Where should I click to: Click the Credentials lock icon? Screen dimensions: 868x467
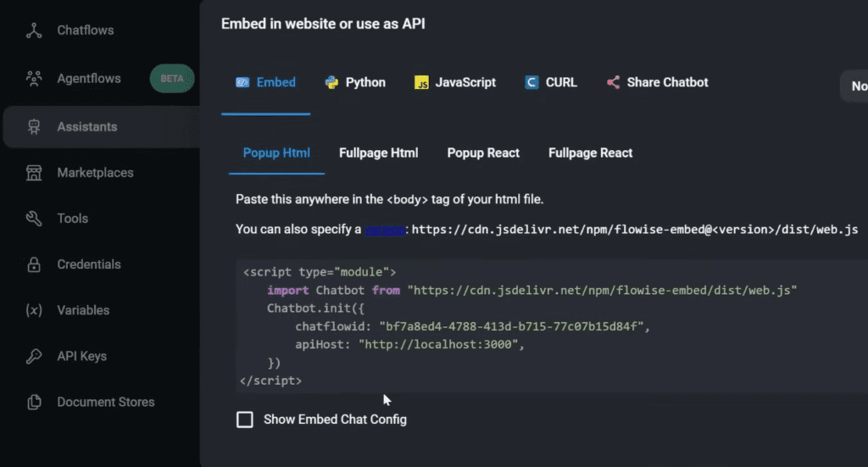[34, 264]
